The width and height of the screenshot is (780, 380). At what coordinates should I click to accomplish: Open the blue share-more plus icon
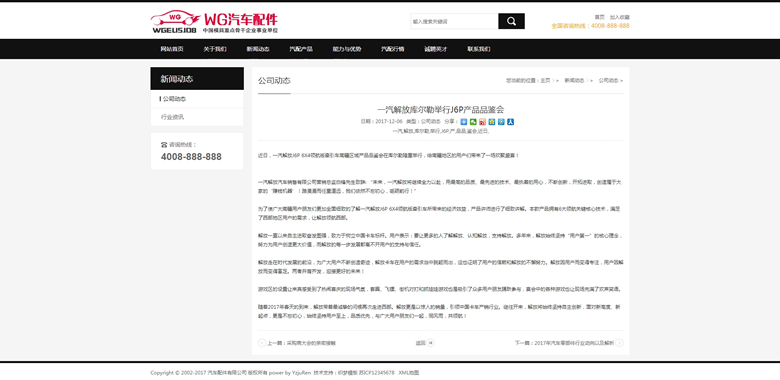(464, 122)
